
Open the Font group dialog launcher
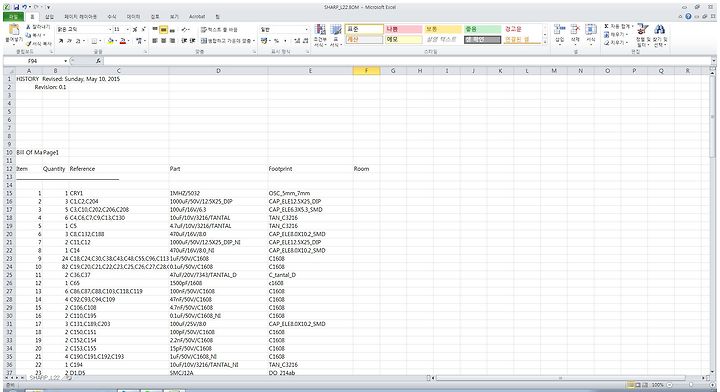pyautogui.click(x=146, y=52)
